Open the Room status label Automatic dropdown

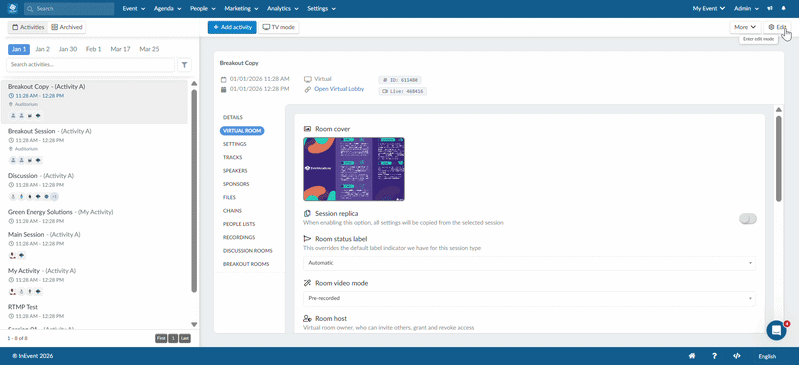tap(529, 263)
